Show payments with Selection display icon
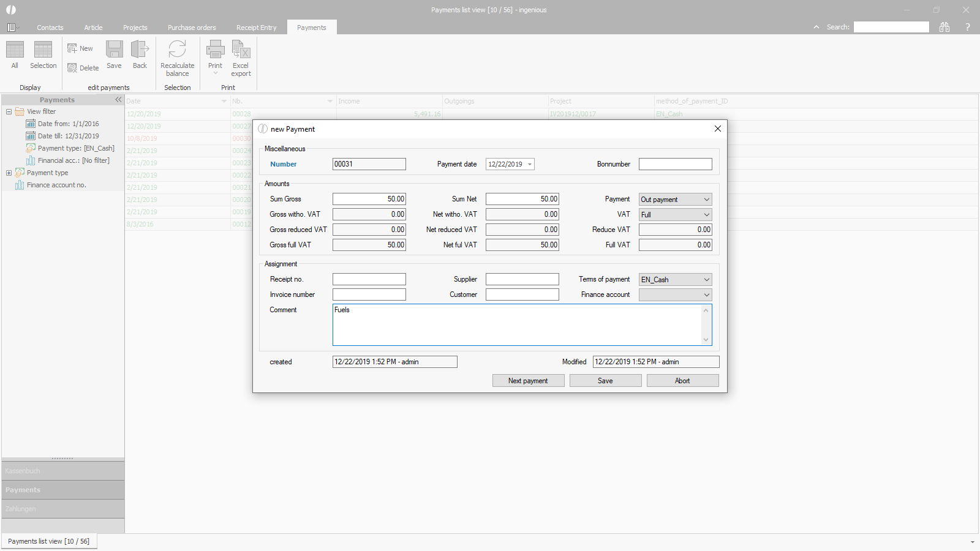The width and height of the screenshot is (980, 551). [43, 50]
